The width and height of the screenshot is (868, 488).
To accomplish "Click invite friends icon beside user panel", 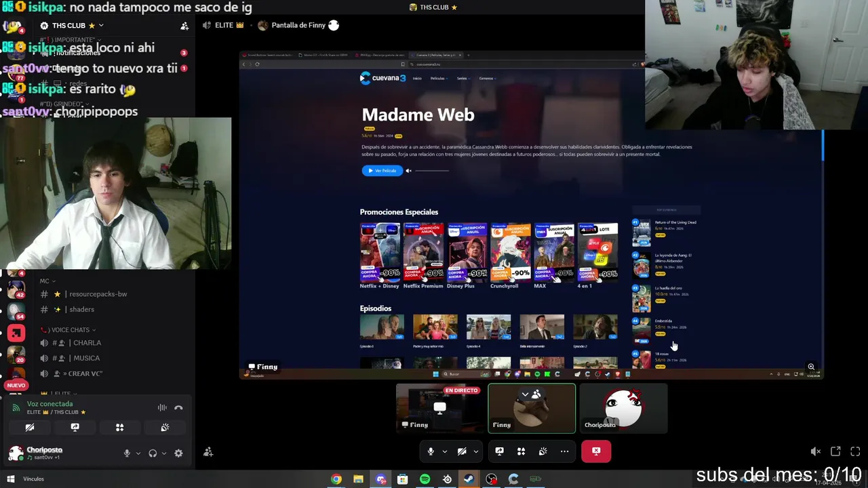I will [208, 452].
